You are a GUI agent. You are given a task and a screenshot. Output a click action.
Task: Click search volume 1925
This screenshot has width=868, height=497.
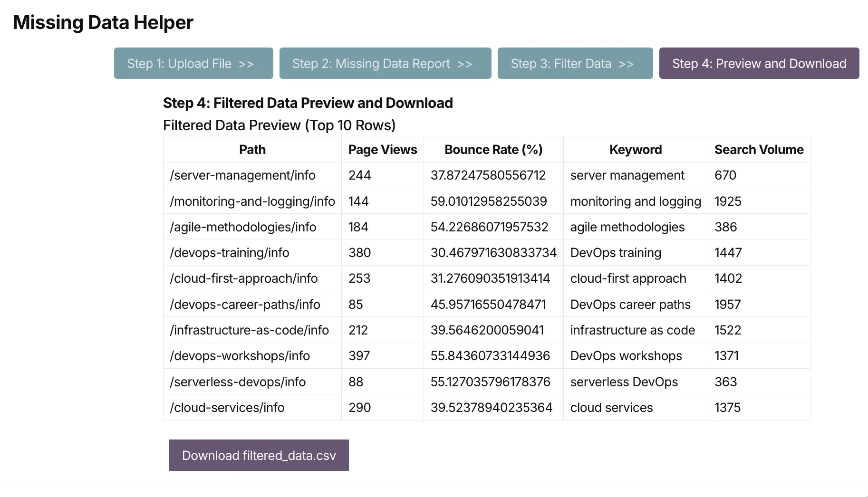(759, 201)
